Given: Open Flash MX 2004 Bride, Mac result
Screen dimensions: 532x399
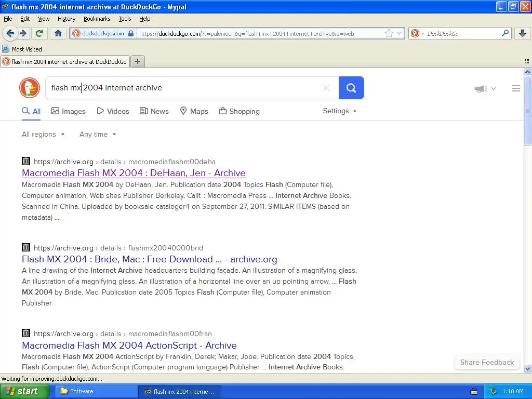Looking at the screenshot, I should [149, 259].
